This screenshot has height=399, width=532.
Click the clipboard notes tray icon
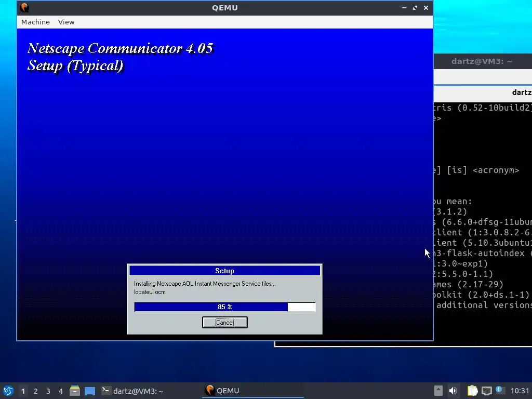[472, 391]
